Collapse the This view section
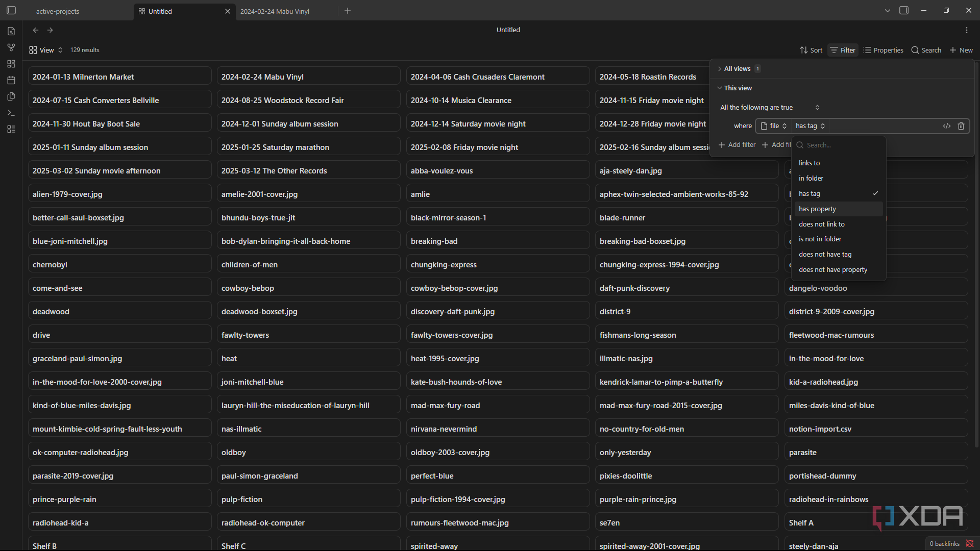 click(x=734, y=88)
